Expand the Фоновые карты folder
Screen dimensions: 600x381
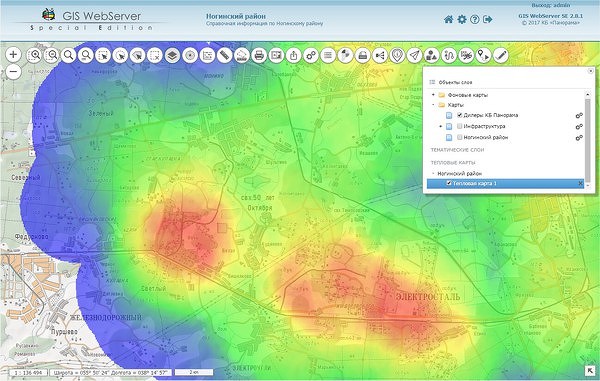point(434,95)
